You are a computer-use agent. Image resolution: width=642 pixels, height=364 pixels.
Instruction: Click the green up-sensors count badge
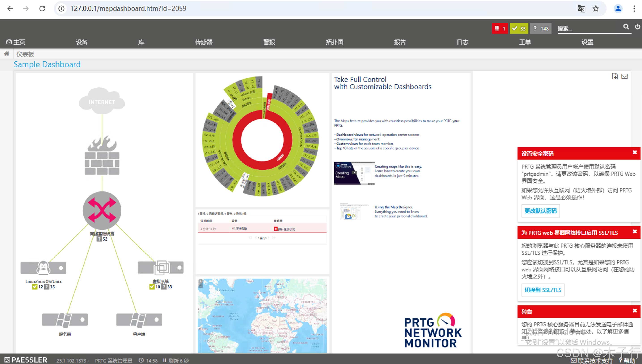519,28
